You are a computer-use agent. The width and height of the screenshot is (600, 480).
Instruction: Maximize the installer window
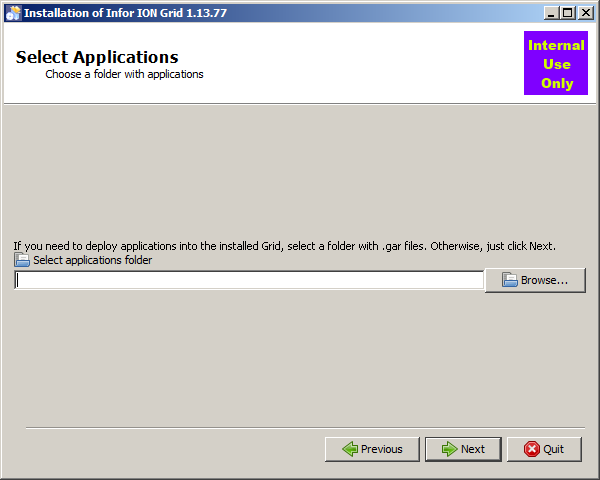(x=568, y=13)
